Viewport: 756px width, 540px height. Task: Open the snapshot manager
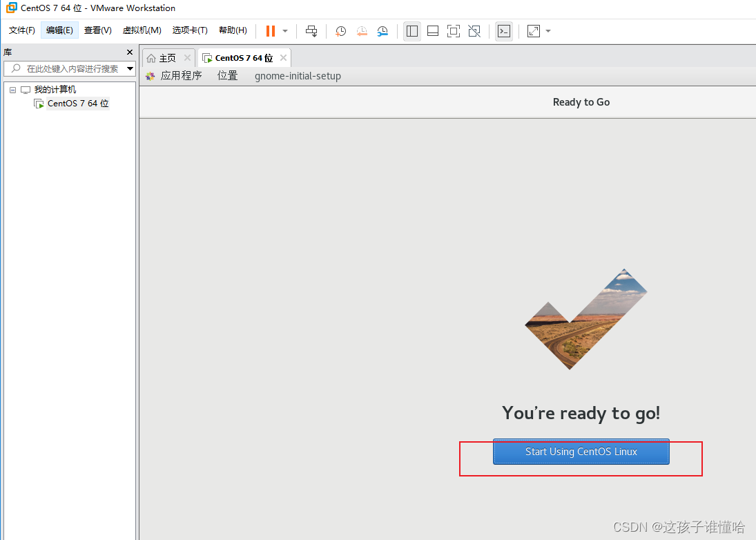click(x=382, y=31)
